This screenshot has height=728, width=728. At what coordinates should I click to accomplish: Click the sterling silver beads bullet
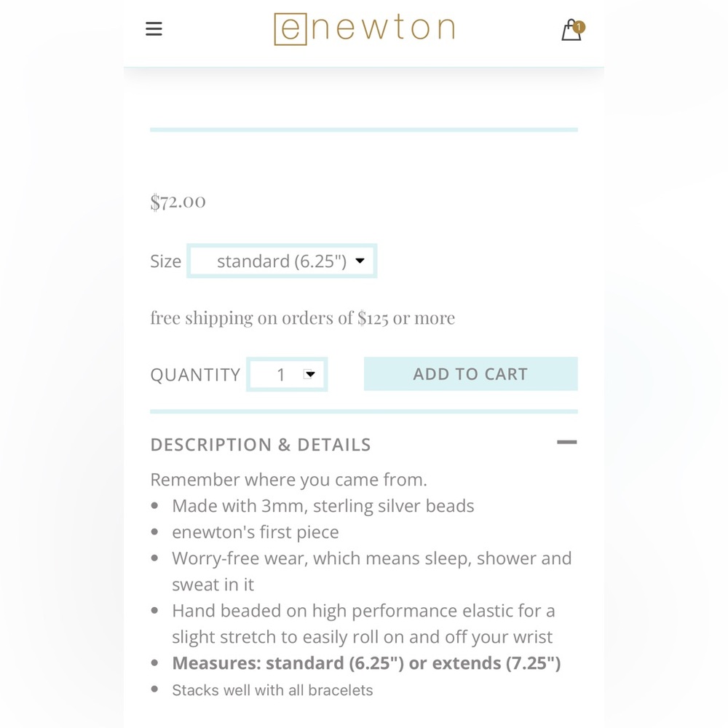tap(323, 506)
